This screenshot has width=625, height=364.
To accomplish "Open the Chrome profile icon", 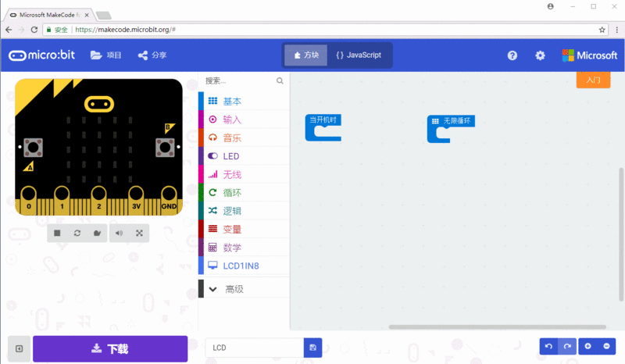I will click(x=551, y=6).
